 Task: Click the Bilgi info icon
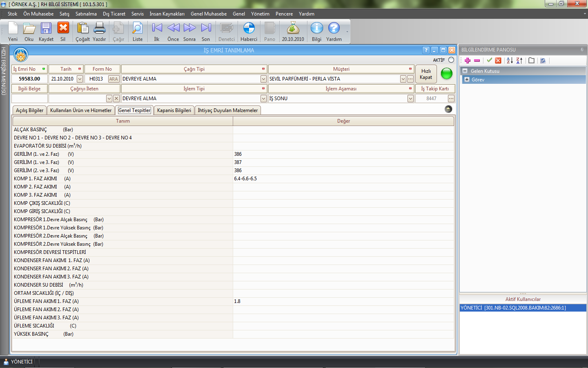(x=316, y=29)
